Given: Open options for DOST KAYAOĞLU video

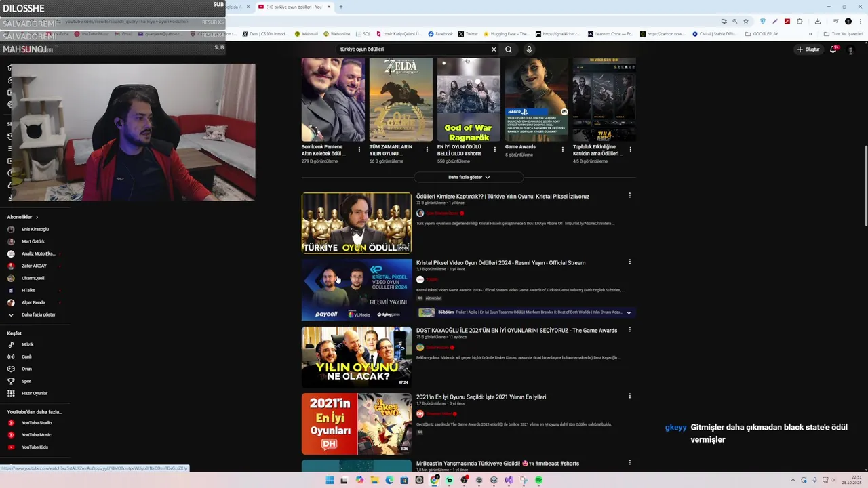Looking at the screenshot, I should coord(629,329).
